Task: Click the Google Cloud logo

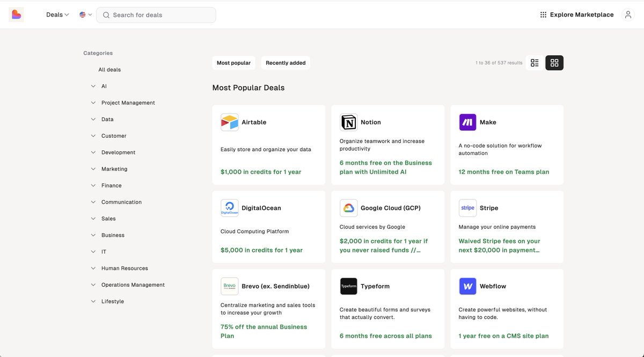Action: pos(349,208)
